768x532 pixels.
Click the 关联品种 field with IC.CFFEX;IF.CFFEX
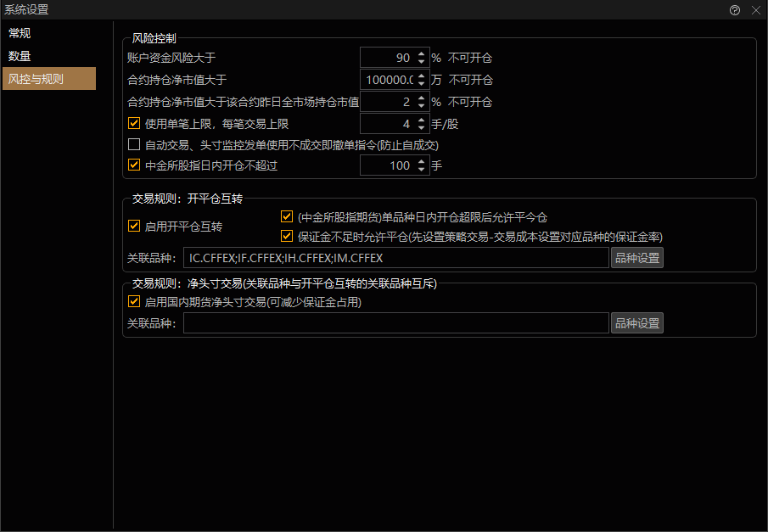coord(395,258)
